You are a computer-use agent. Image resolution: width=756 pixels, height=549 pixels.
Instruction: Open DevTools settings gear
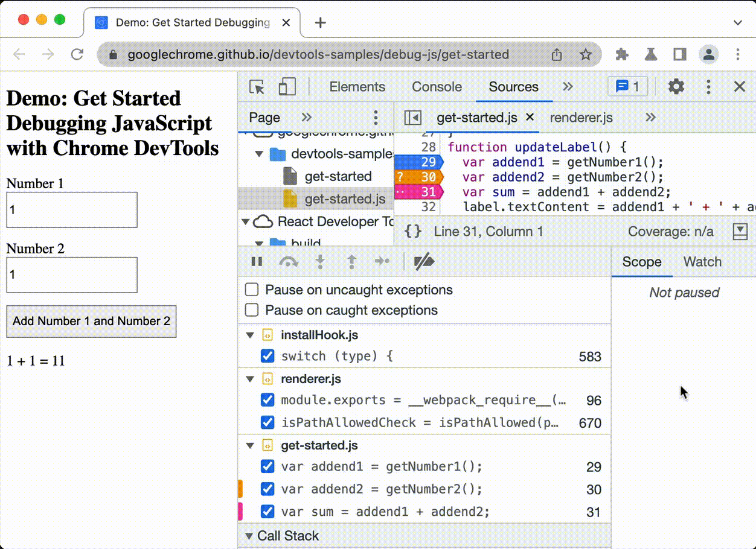click(676, 87)
